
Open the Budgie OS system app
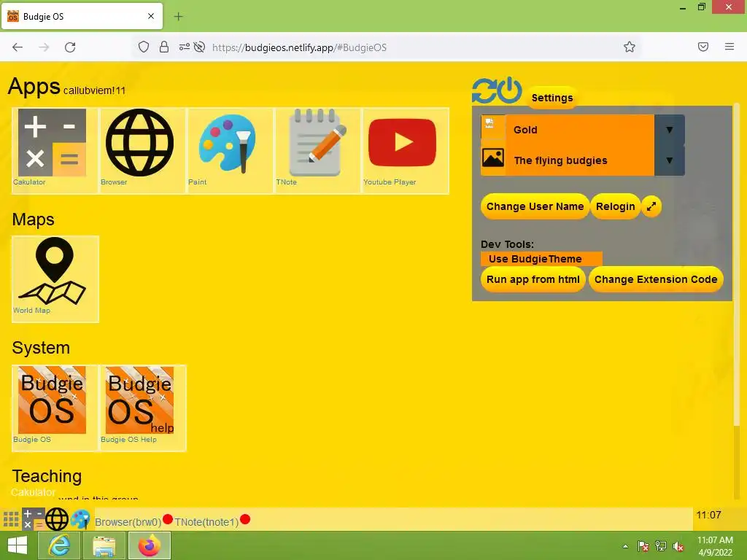click(55, 408)
